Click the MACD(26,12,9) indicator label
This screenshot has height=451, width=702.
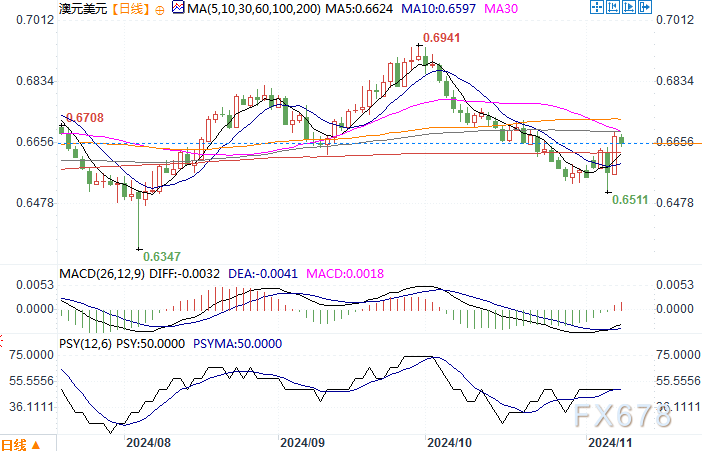pos(102,274)
